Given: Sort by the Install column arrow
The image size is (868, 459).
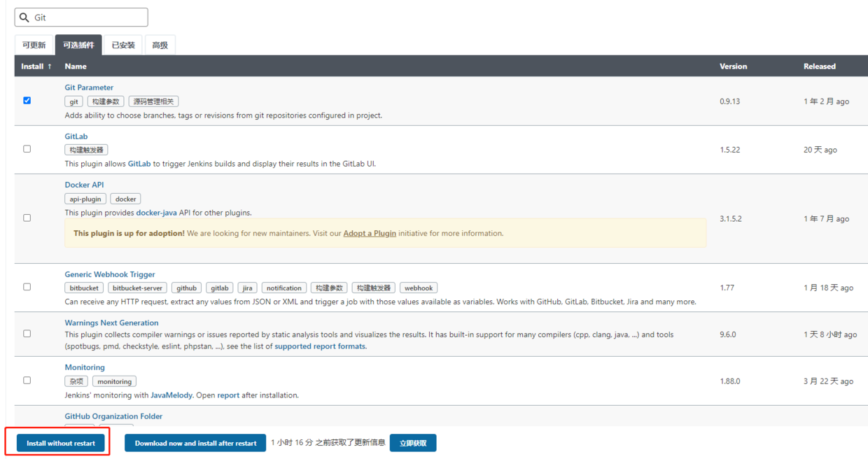Looking at the screenshot, I should pyautogui.click(x=50, y=66).
